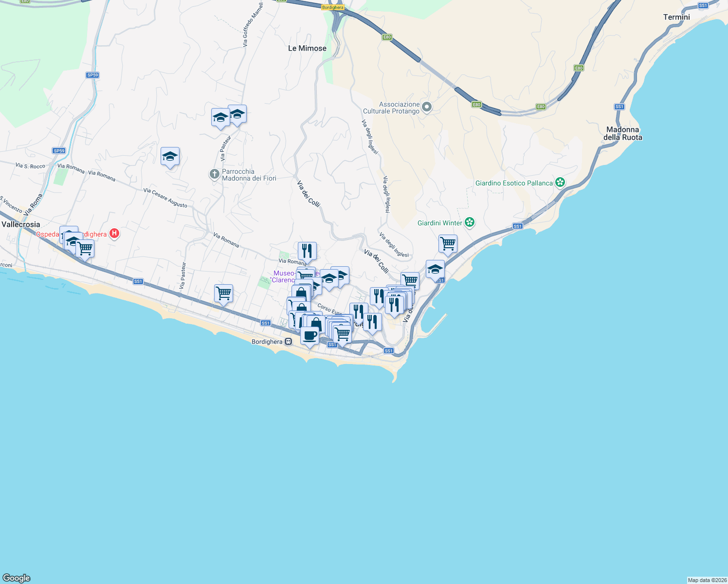Click the train station icon at Bordighera
The image size is (728, 584).
(288, 342)
